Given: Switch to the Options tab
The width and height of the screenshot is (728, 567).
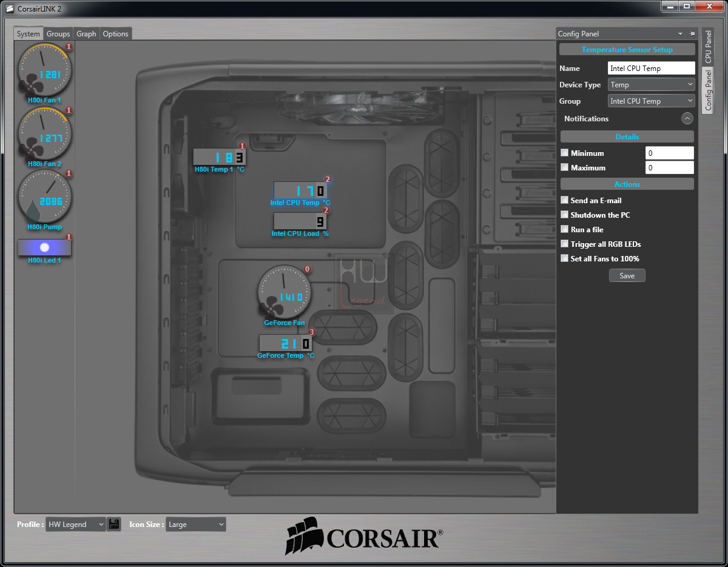Looking at the screenshot, I should pos(116,34).
